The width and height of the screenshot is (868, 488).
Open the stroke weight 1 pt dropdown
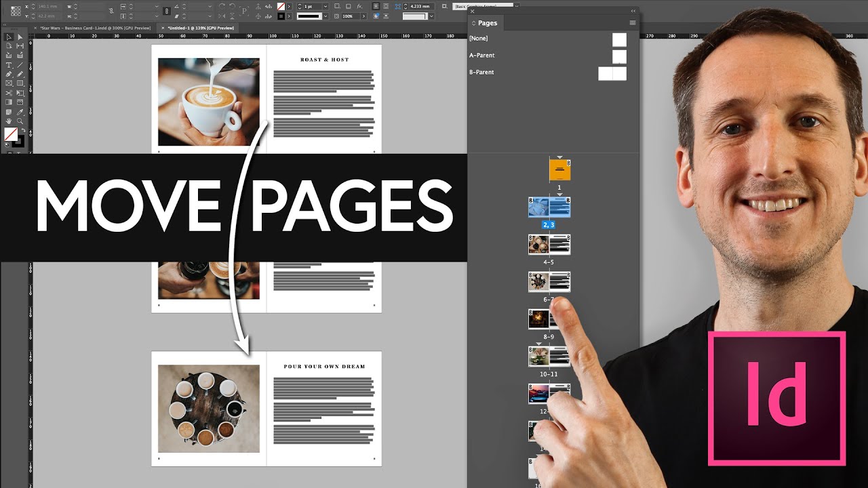coord(325,6)
